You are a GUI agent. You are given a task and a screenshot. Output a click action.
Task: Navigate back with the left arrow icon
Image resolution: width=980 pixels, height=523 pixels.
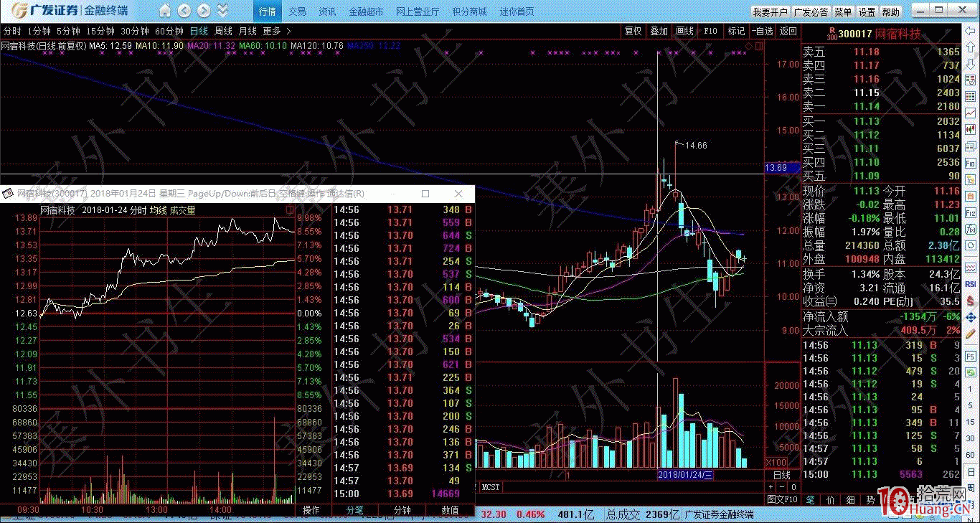click(x=184, y=11)
